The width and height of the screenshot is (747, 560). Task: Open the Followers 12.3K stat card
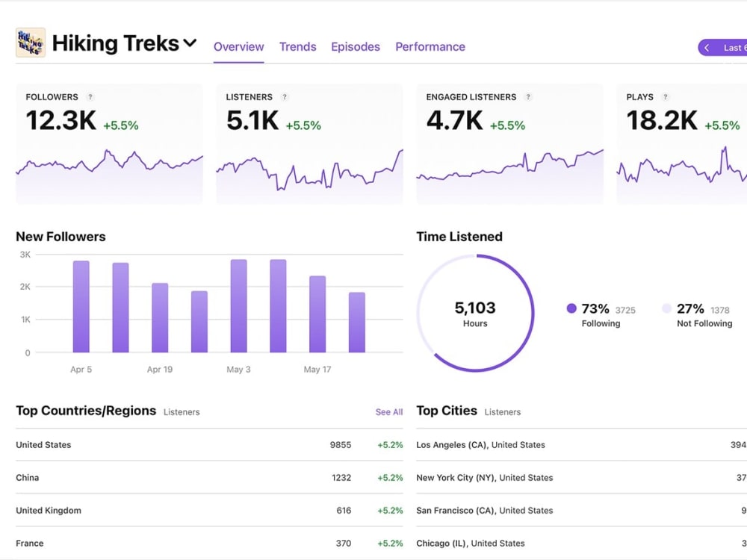tap(110, 144)
